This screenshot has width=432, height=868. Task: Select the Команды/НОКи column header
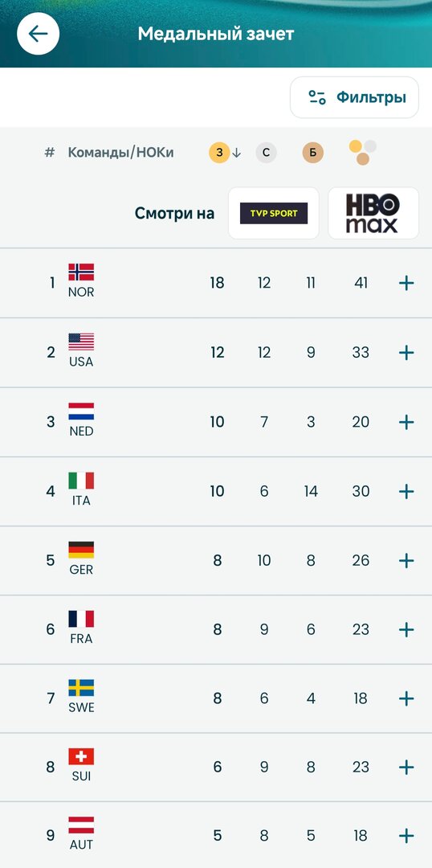tap(120, 153)
